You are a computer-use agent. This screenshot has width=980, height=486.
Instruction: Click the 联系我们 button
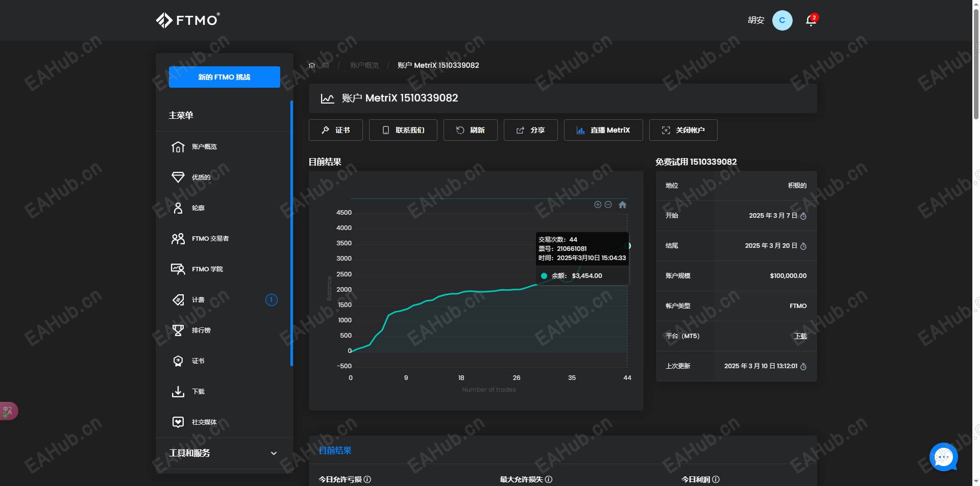click(x=403, y=130)
